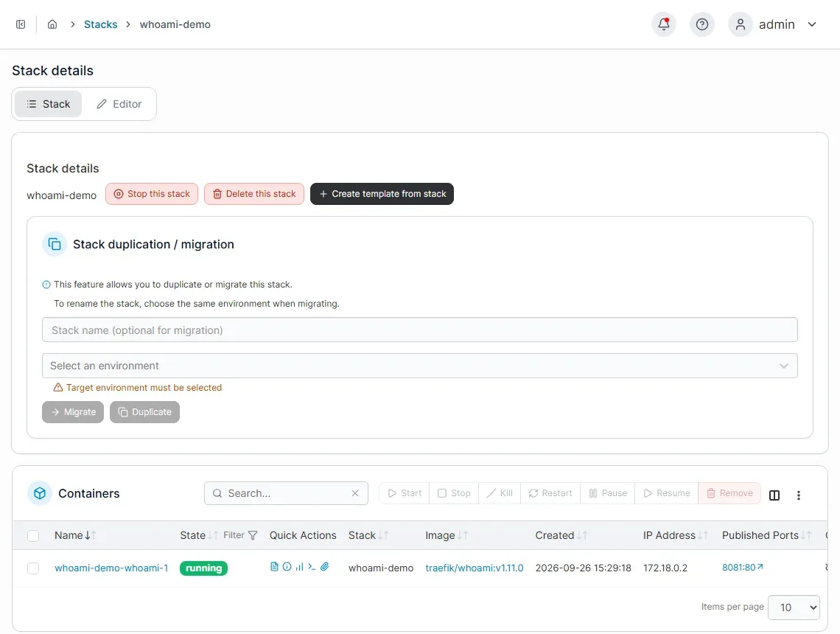The width and height of the screenshot is (840, 634).
Task: Click the Kill containers button
Action: (x=500, y=493)
